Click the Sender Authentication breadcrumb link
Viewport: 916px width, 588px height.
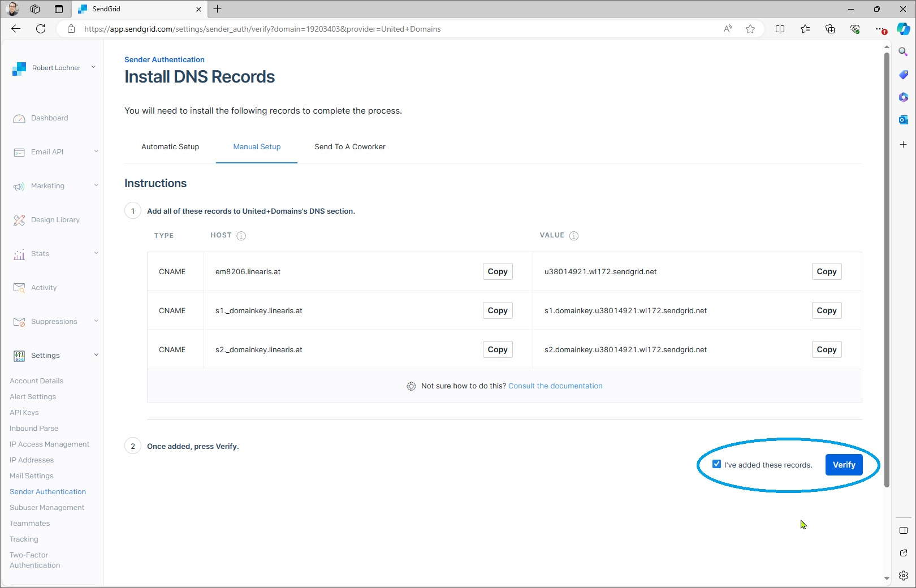165,59
